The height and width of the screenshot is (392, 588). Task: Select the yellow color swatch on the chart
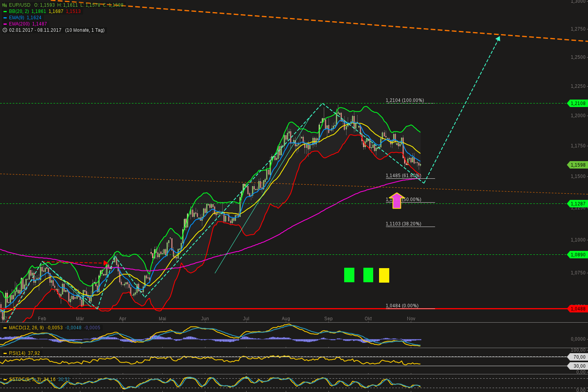coord(384,275)
